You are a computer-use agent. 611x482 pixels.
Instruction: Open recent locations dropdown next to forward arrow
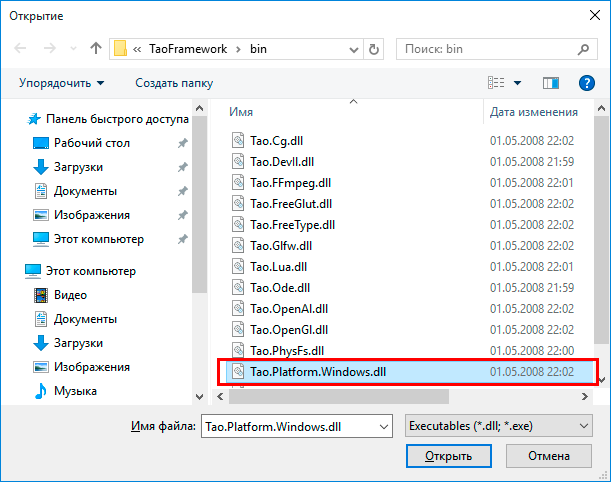click(x=73, y=49)
